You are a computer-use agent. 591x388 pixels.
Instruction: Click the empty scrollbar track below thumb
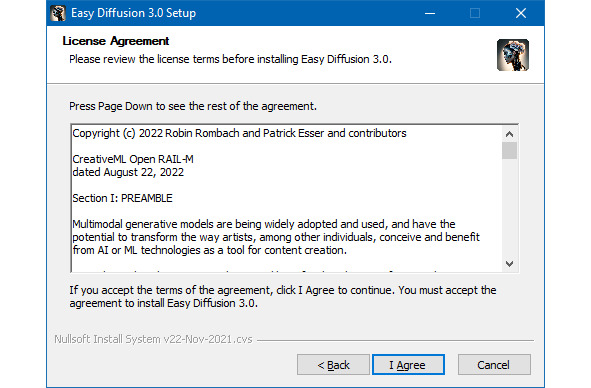click(510, 208)
